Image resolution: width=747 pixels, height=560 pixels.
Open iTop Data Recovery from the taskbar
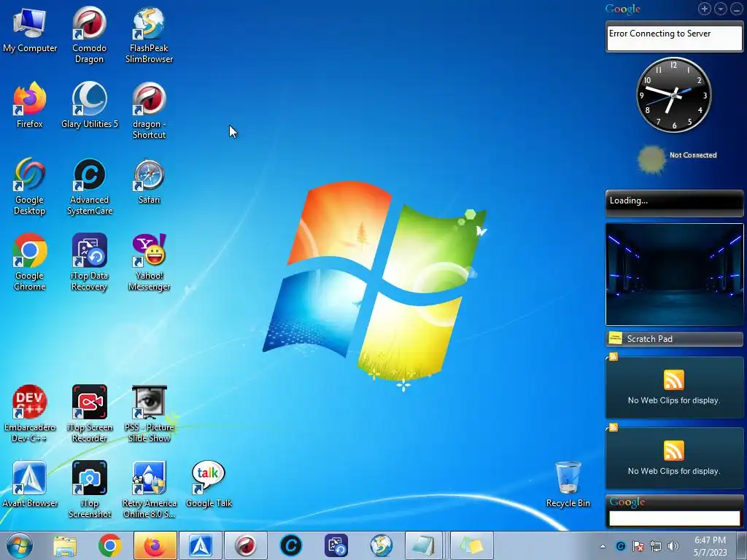(x=336, y=545)
